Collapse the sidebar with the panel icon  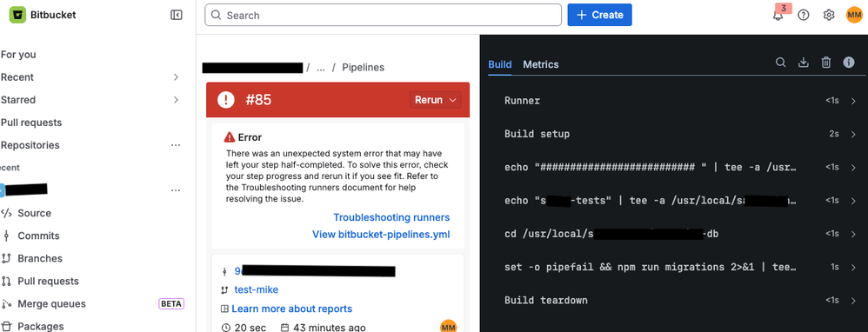176,15
